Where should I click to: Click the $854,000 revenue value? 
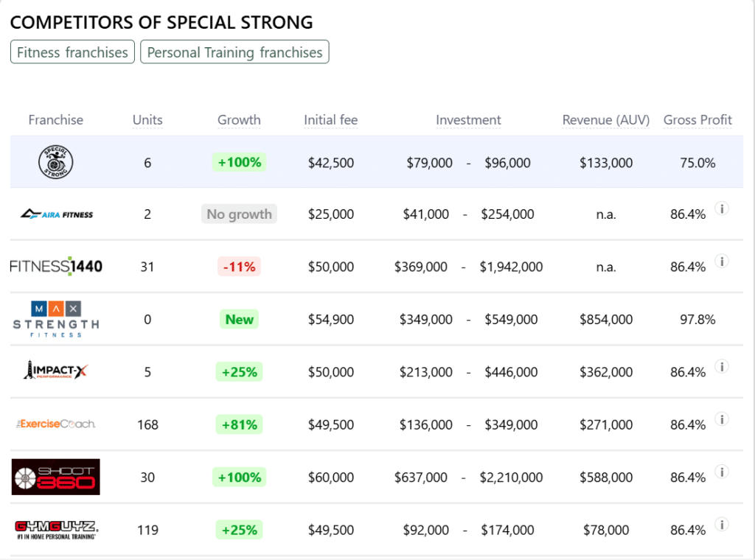pos(606,320)
